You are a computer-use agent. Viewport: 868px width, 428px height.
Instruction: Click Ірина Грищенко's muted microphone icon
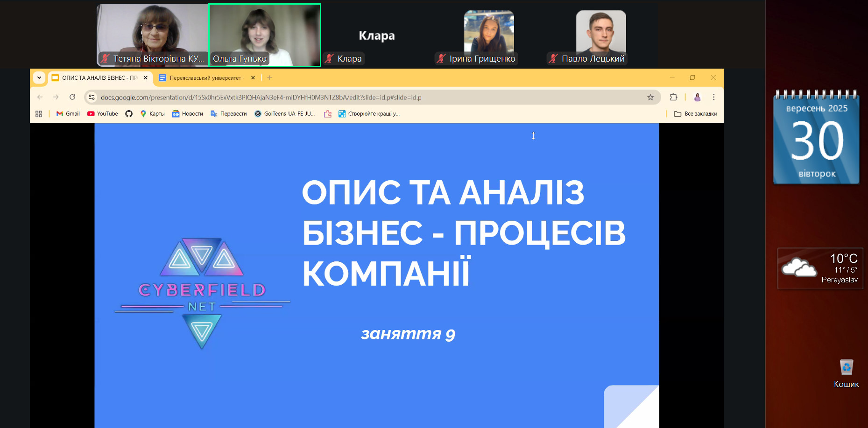441,58
